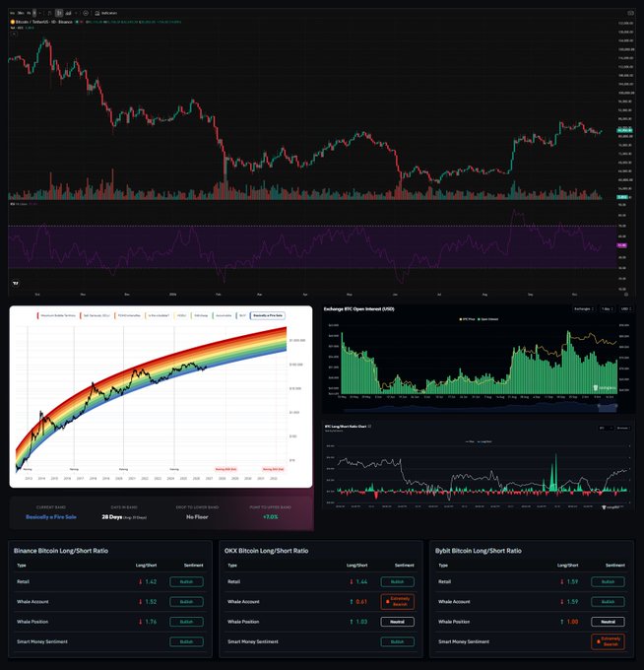Open the Indicators menu in TradingView toolbar
The image size is (644, 670).
(106, 13)
